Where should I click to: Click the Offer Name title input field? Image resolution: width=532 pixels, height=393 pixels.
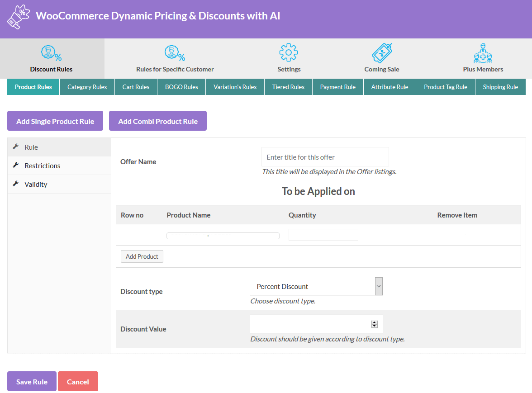(x=325, y=156)
